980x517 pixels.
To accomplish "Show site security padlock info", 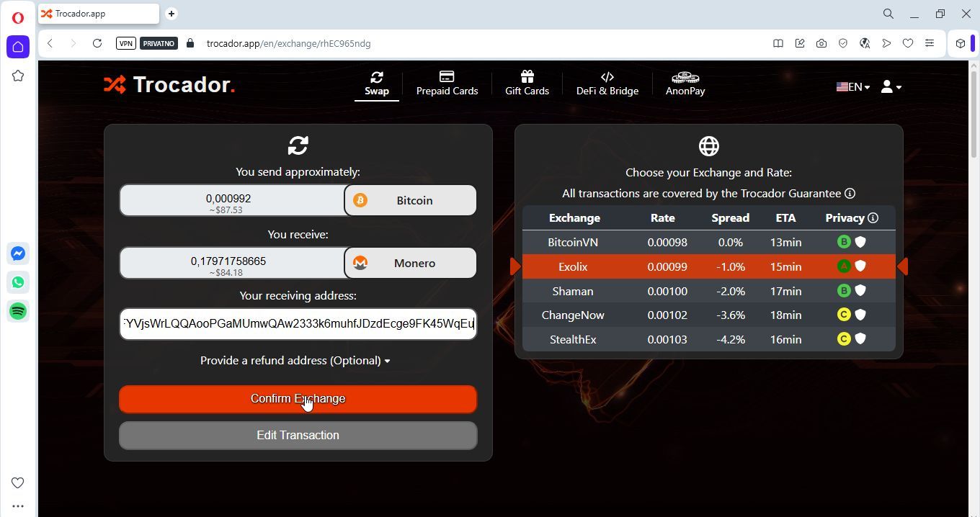I will pyautogui.click(x=190, y=43).
